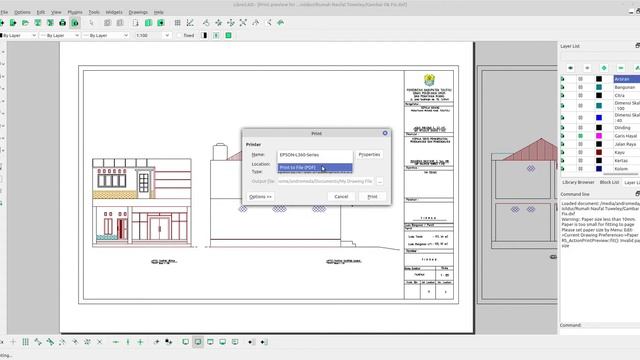The image size is (640, 360).
Task: Switch to the Block List tab
Action: (x=609, y=182)
